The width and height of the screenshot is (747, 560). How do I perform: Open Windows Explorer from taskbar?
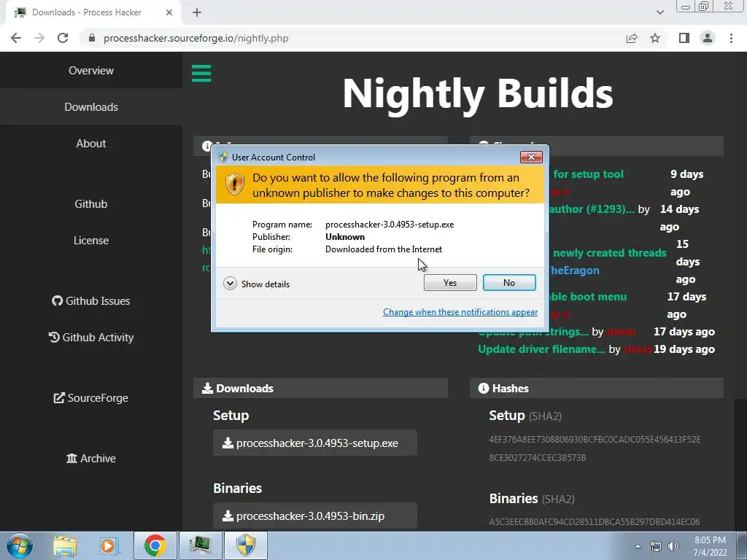[65, 545]
